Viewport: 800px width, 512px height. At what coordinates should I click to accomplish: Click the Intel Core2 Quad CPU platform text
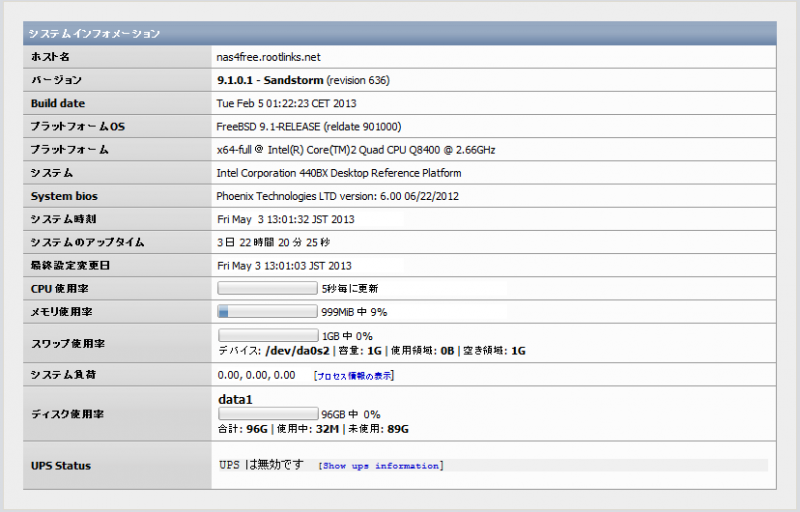(x=356, y=150)
